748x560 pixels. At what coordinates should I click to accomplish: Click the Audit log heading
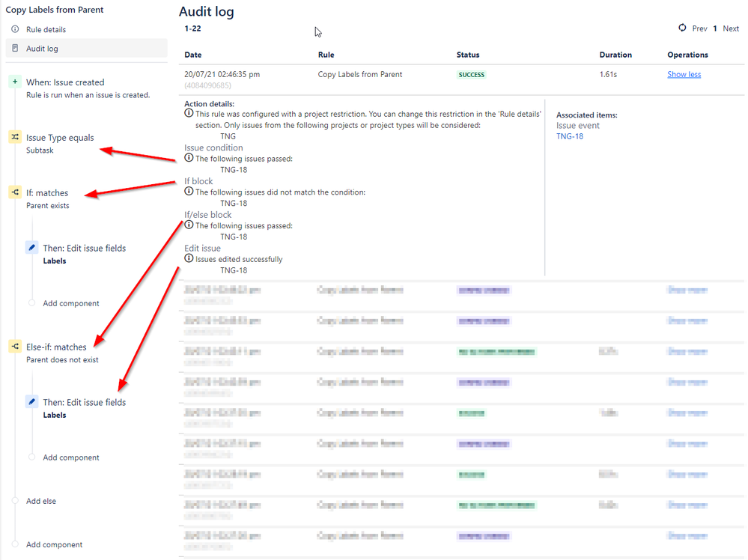[207, 11]
